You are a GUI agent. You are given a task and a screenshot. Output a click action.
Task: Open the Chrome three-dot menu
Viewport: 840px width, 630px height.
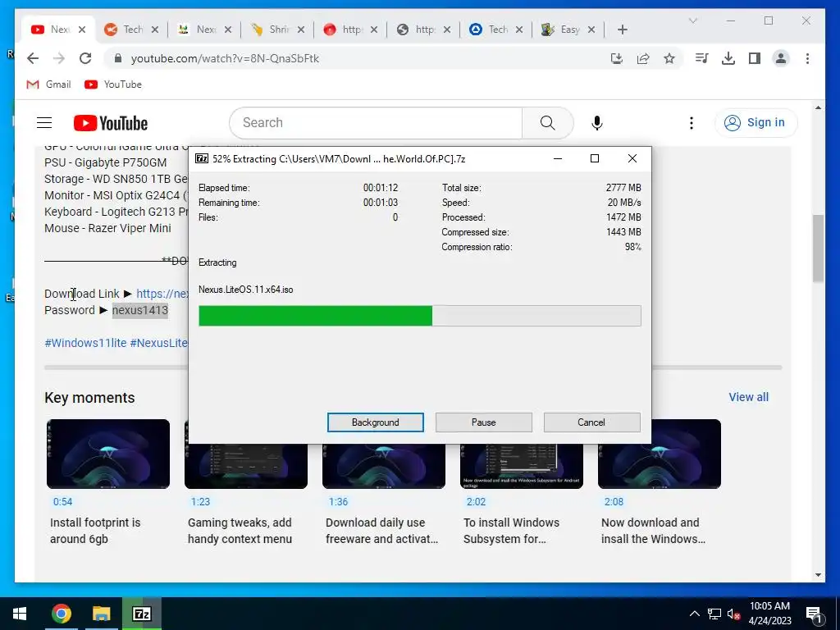point(807,58)
